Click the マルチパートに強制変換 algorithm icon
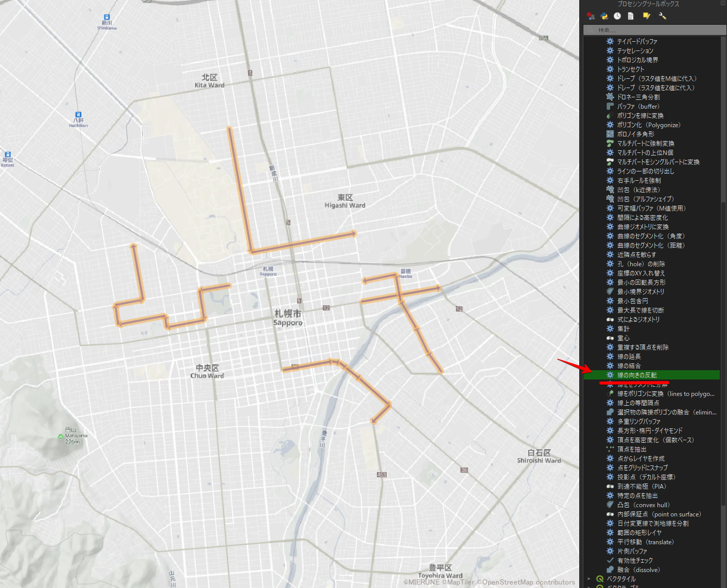Image resolution: width=727 pixels, height=588 pixels. click(x=610, y=144)
